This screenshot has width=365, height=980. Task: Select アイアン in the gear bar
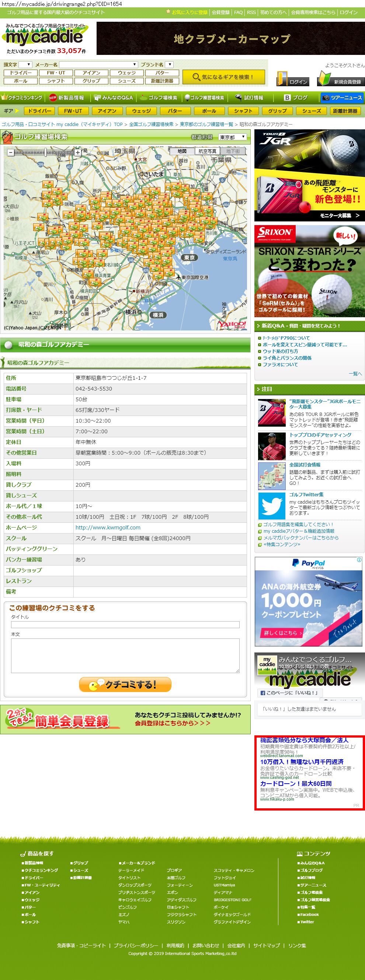pos(107,111)
